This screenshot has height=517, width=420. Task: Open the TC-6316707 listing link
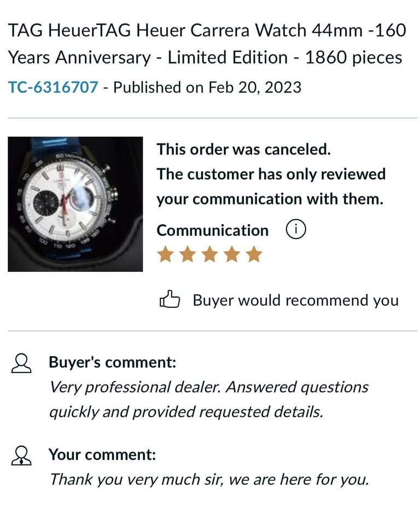(53, 87)
